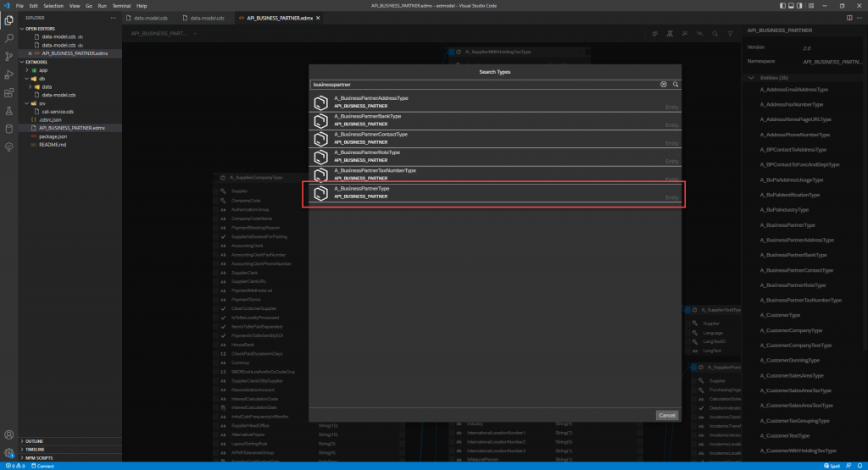
Task: Collapse the srv folder
Action: click(x=26, y=103)
